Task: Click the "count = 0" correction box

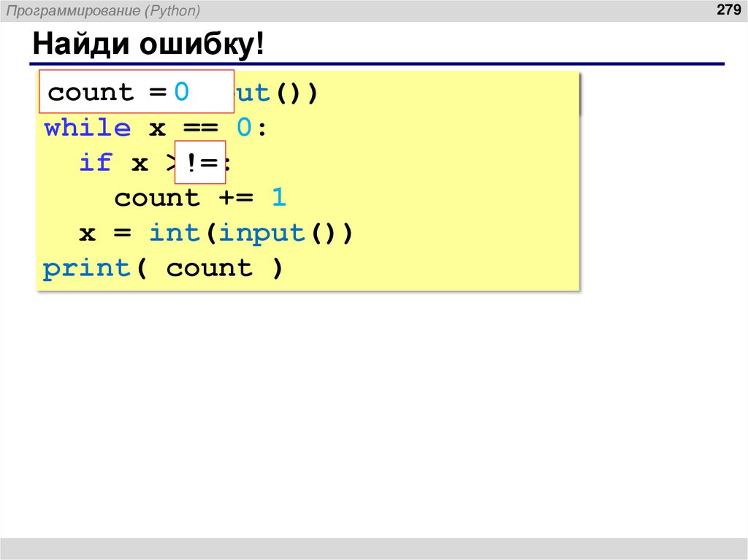Action: click(x=136, y=92)
